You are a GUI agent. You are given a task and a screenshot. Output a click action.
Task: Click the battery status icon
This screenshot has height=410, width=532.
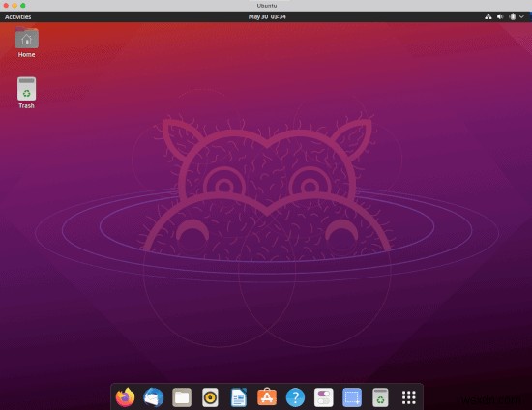point(513,16)
